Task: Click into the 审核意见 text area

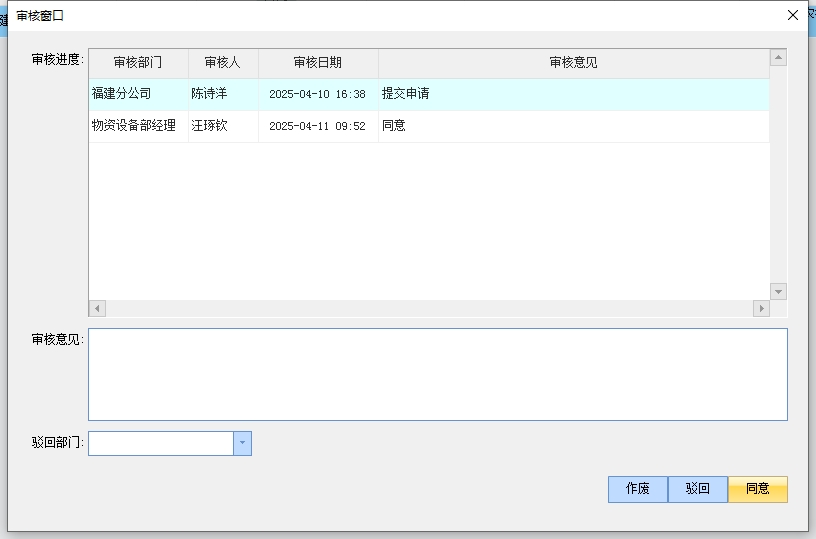Action: tap(438, 374)
